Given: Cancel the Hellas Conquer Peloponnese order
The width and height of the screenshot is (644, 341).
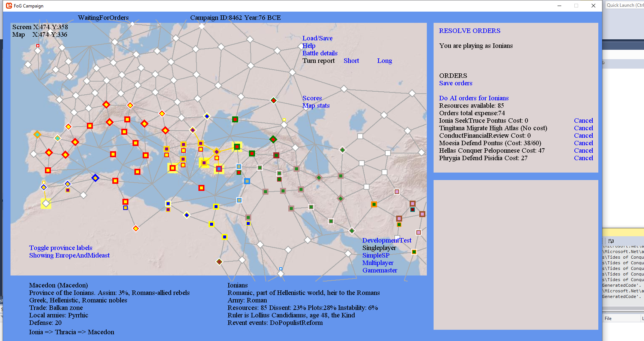Looking at the screenshot, I should coord(583,150).
